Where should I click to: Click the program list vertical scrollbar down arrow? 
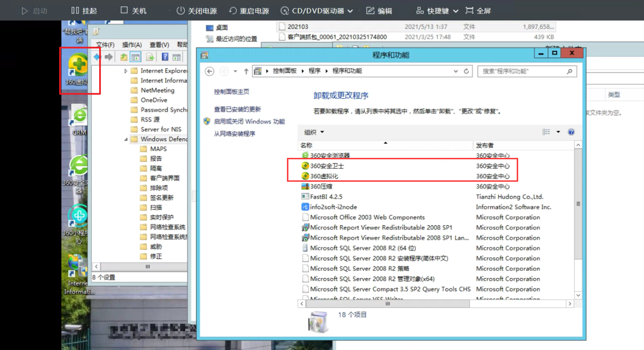(578, 295)
